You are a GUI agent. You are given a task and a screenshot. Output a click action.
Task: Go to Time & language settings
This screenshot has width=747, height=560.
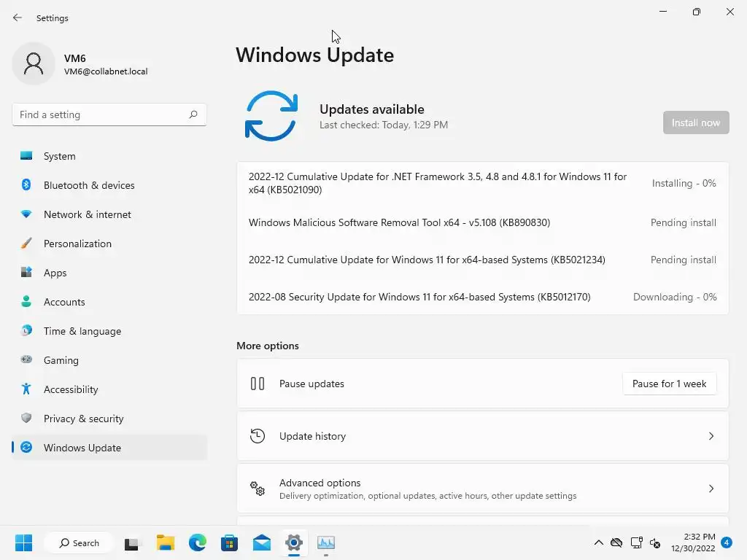coord(109,331)
